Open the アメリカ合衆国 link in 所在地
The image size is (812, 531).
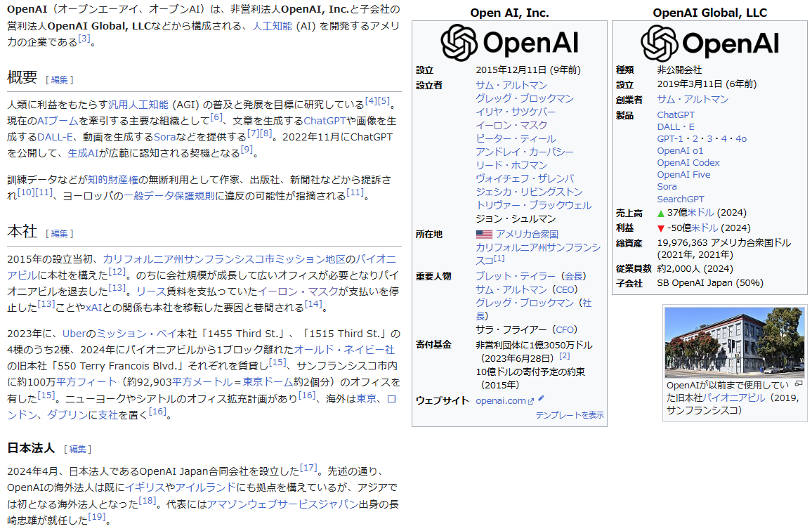(527, 235)
